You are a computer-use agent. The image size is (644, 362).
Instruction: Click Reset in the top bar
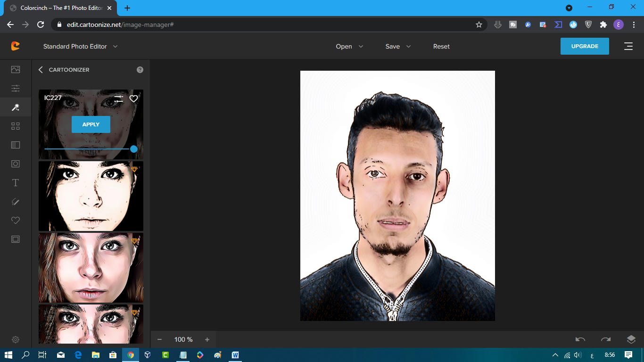click(441, 46)
